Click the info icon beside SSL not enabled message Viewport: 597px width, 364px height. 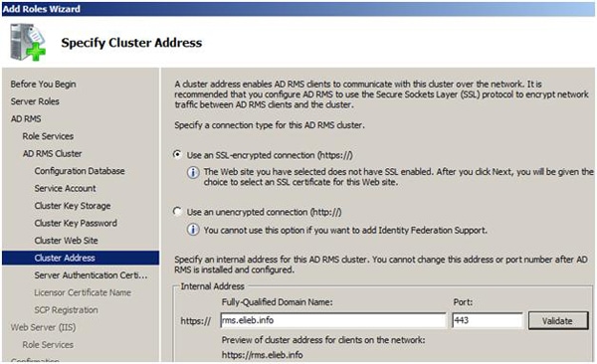[193, 172]
